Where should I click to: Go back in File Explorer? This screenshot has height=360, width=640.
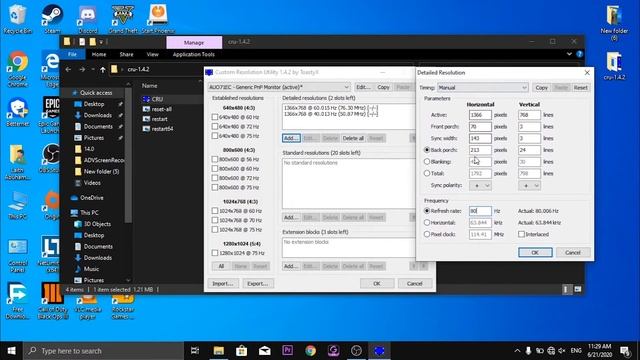(x=68, y=69)
